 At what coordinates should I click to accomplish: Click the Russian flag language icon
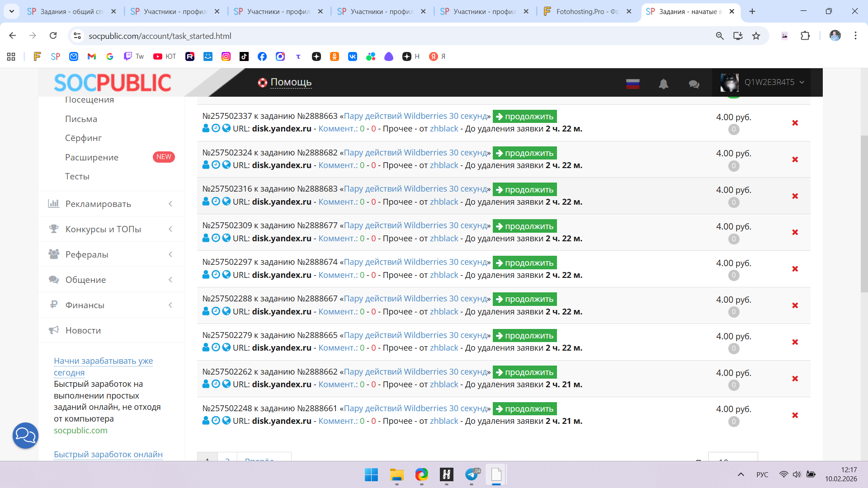point(632,84)
